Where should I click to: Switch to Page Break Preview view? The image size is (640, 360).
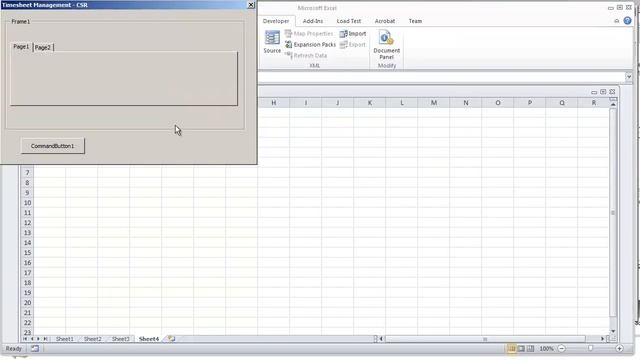pos(530,349)
